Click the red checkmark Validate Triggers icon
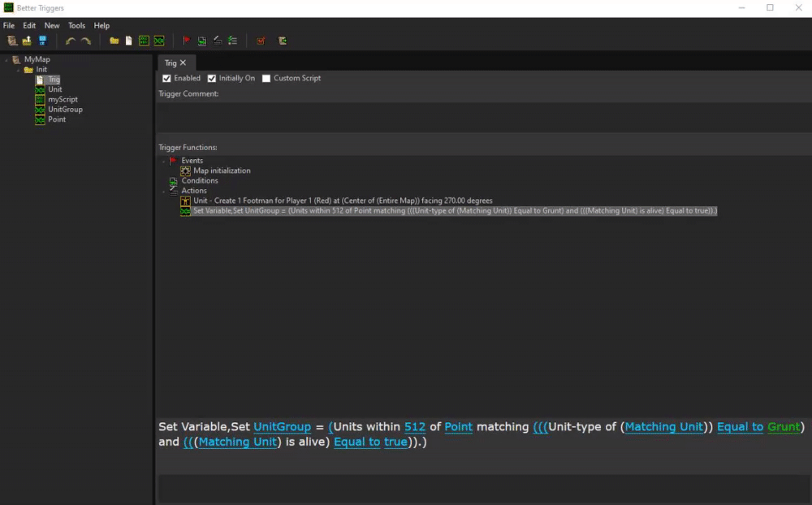 pos(261,41)
